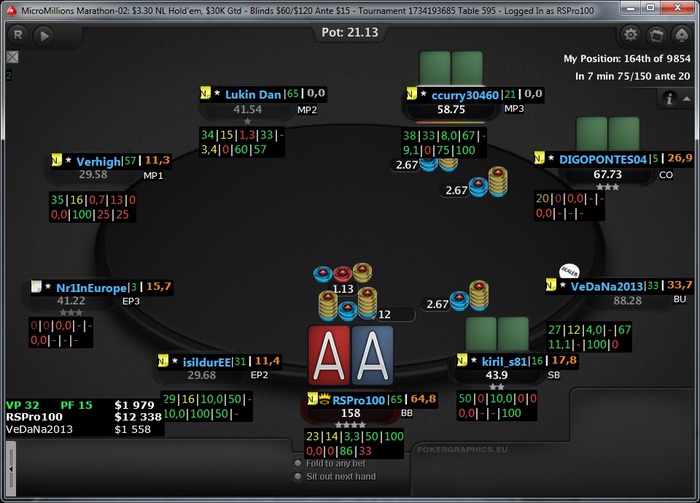Click RSPro100's stack amount 158
Image resolution: width=700 pixels, height=503 pixels.
[350, 413]
